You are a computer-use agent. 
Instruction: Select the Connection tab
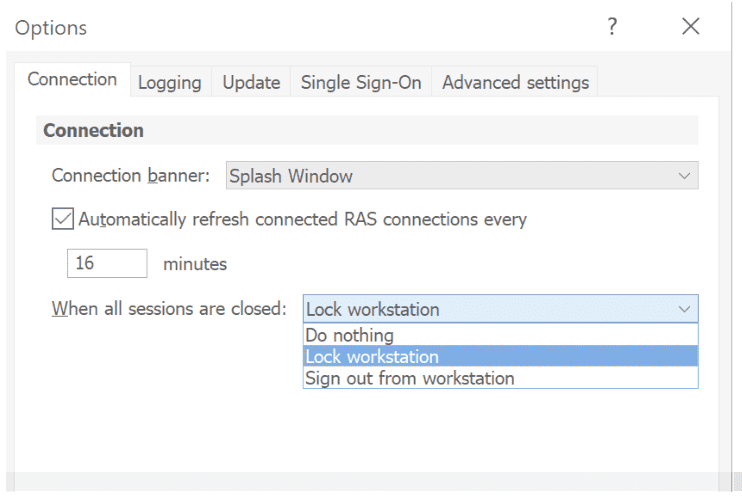pos(72,80)
